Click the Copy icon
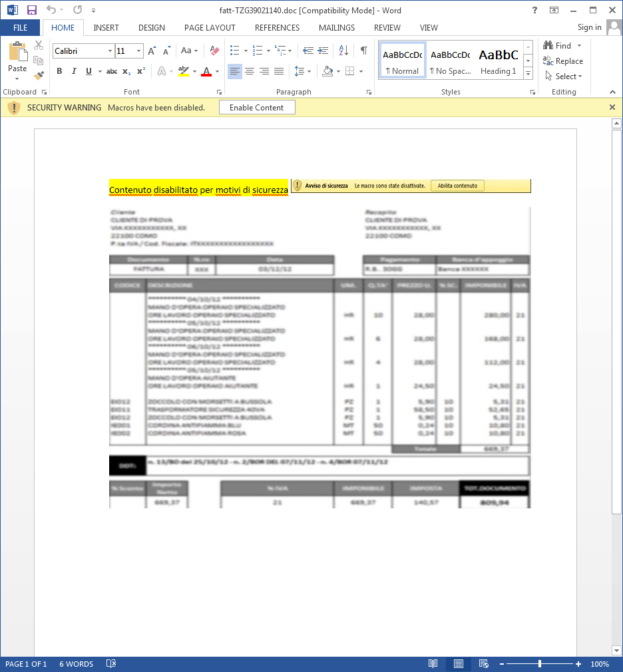Viewport: 623px width, 672px height. pos(39,61)
